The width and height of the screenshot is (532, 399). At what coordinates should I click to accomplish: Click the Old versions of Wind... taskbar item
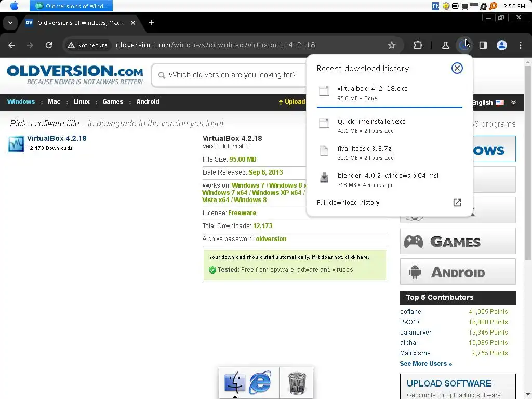pyautogui.click(x=71, y=6)
